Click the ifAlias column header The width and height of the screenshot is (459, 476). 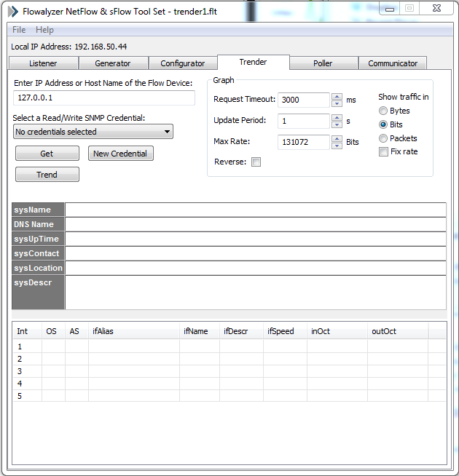134,331
